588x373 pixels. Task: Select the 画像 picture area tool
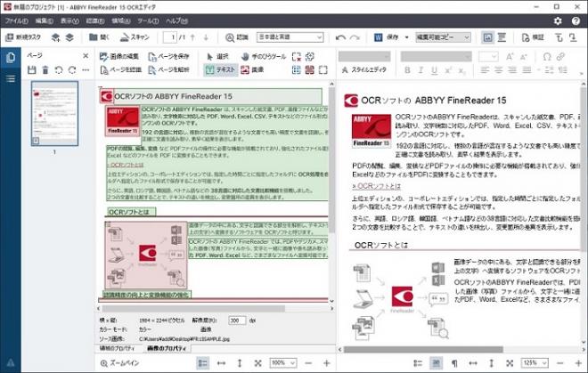[252, 69]
